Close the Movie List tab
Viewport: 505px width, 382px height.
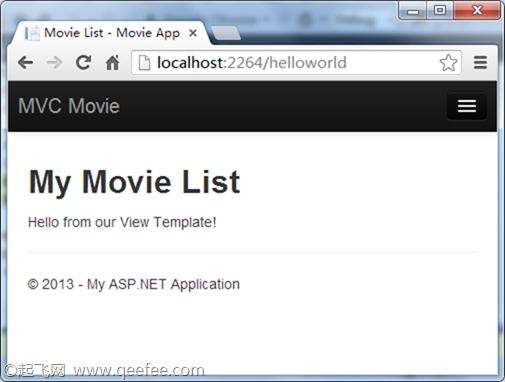click(x=193, y=33)
